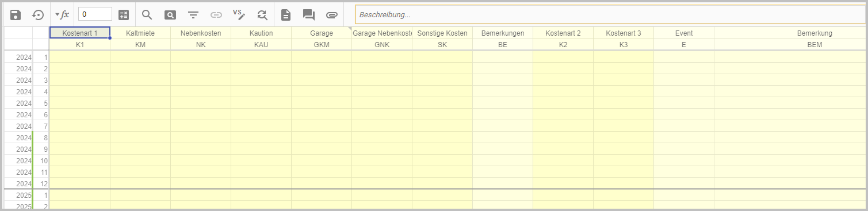This screenshot has width=868, height=211.
Task: Open the filter lines icon
Action: (193, 15)
